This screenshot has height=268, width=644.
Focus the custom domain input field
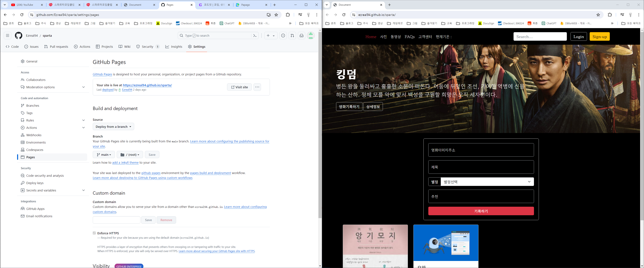(117, 220)
